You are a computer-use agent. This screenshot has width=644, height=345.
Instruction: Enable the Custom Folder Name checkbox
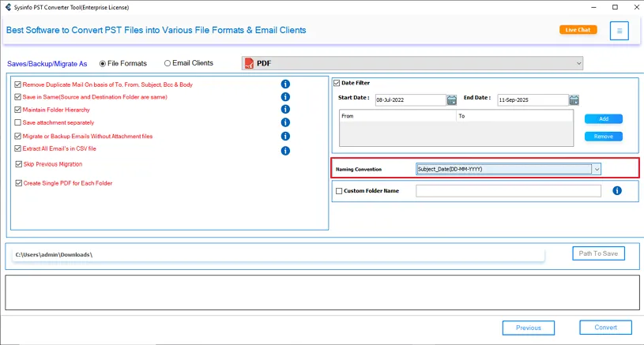click(x=339, y=191)
